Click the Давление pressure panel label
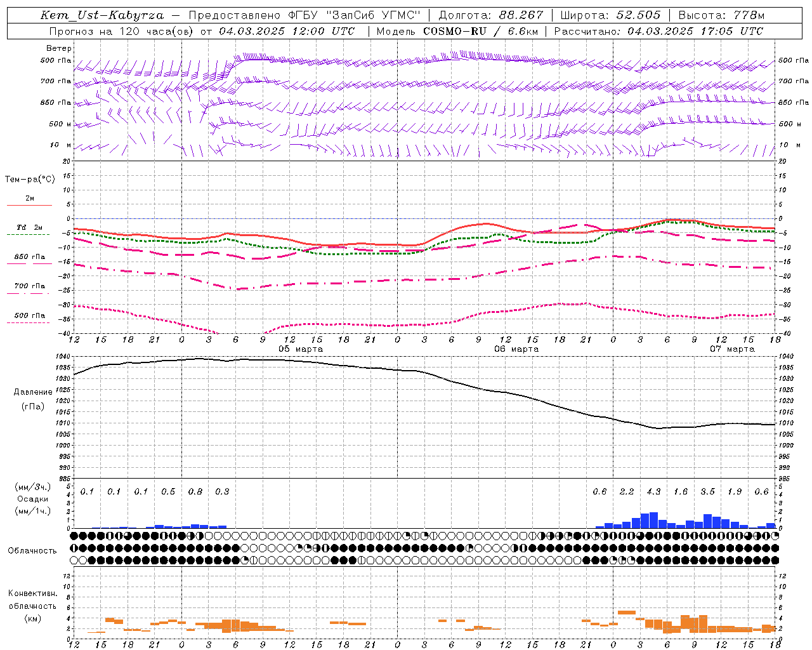812x650 pixels. (33, 392)
